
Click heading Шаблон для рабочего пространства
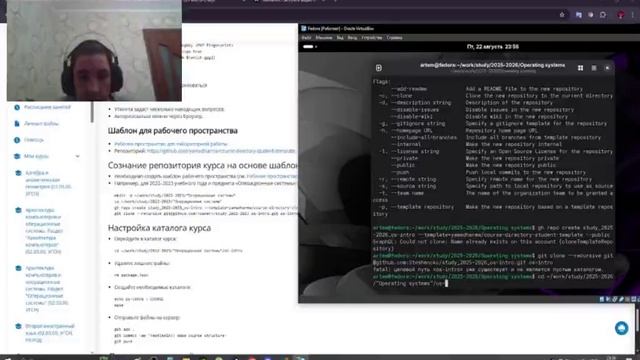tap(173, 131)
